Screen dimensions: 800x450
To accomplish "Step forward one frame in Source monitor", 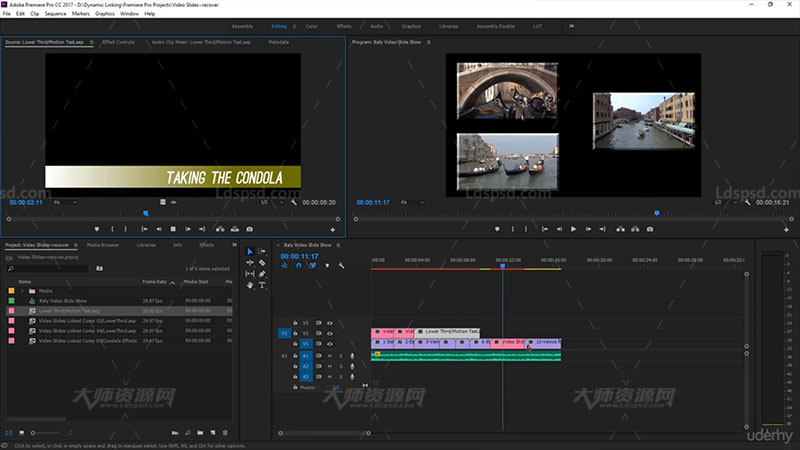I will click(188, 230).
